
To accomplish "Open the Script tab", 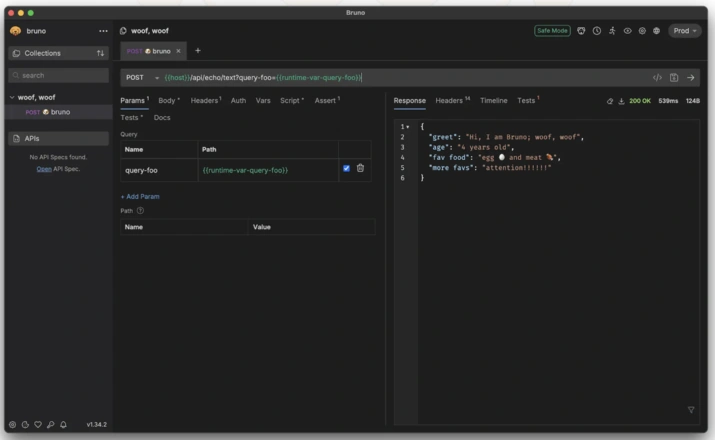I will (292, 101).
